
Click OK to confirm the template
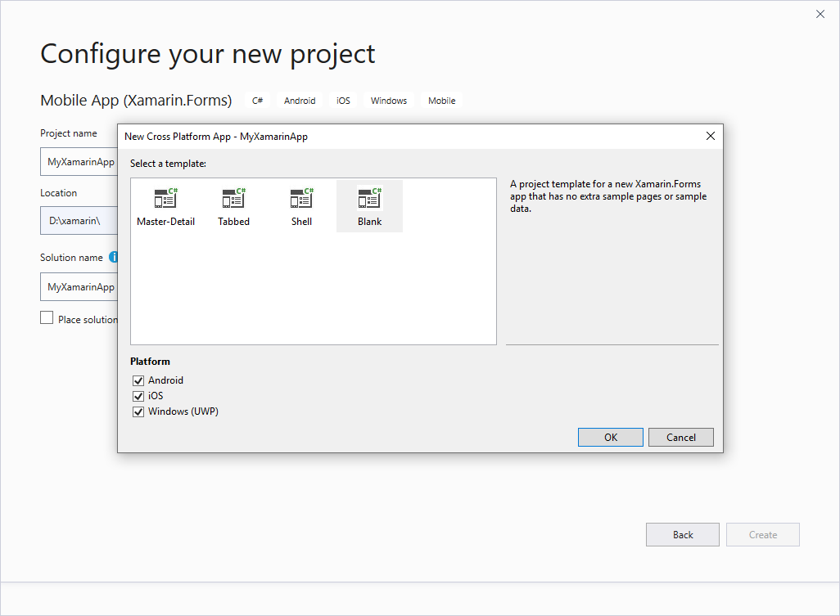click(x=610, y=437)
